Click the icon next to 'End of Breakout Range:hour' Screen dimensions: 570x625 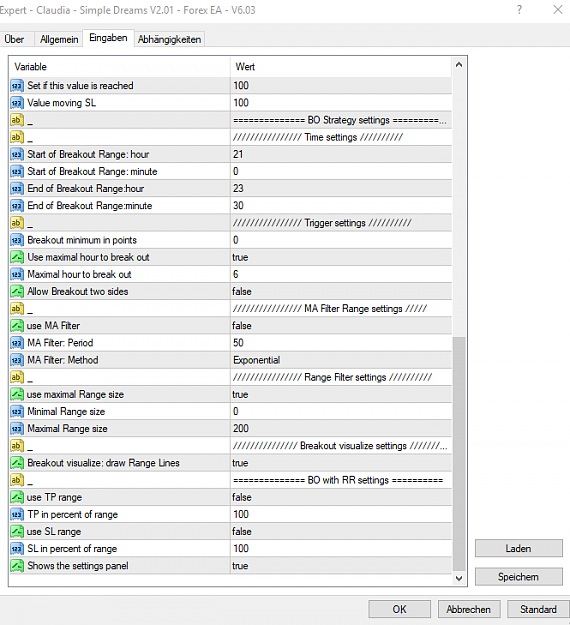click(x=17, y=189)
